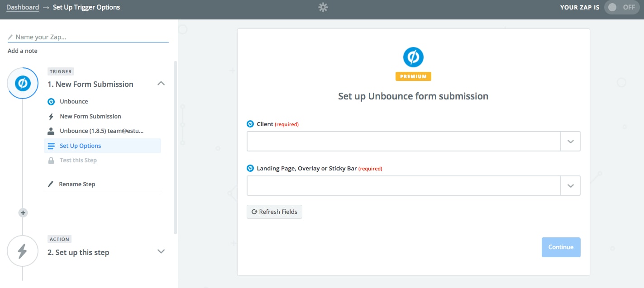Click the lock icon next to Test this Step
The image size is (644, 288).
click(x=51, y=160)
